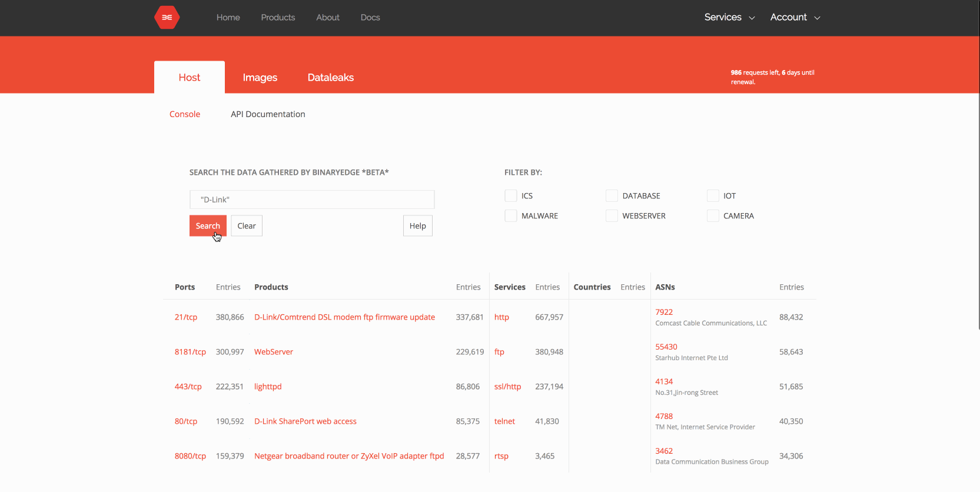Click the 88,432 entries value
This screenshot has width=980, height=492.
(791, 317)
